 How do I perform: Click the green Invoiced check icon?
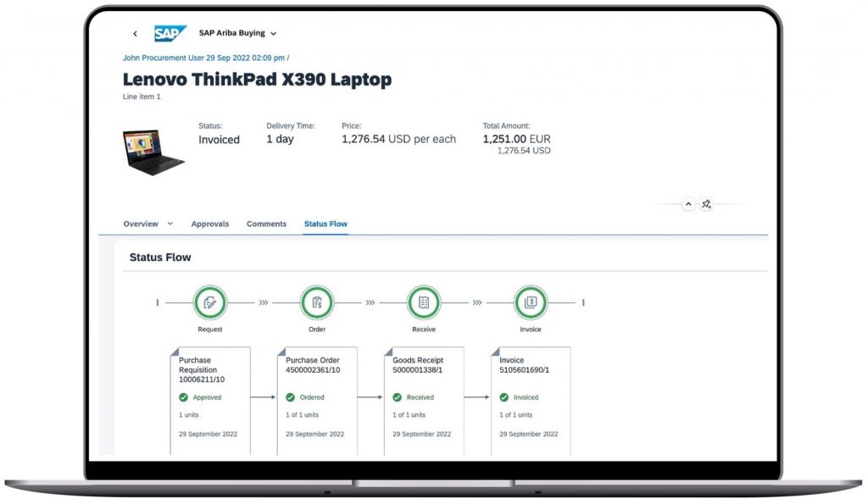[504, 397]
